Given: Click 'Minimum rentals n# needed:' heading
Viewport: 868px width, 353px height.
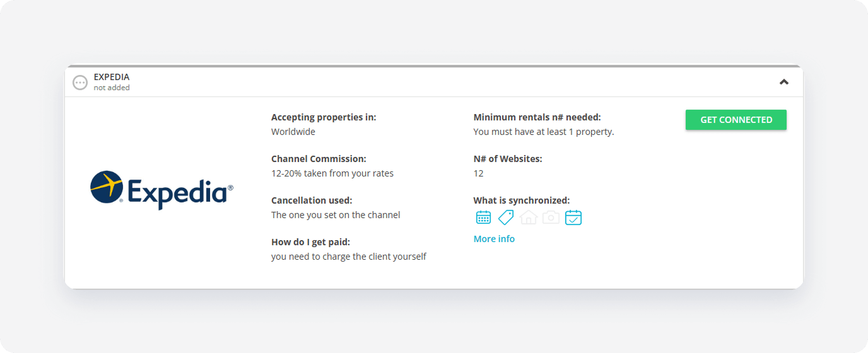Looking at the screenshot, I should [x=537, y=117].
